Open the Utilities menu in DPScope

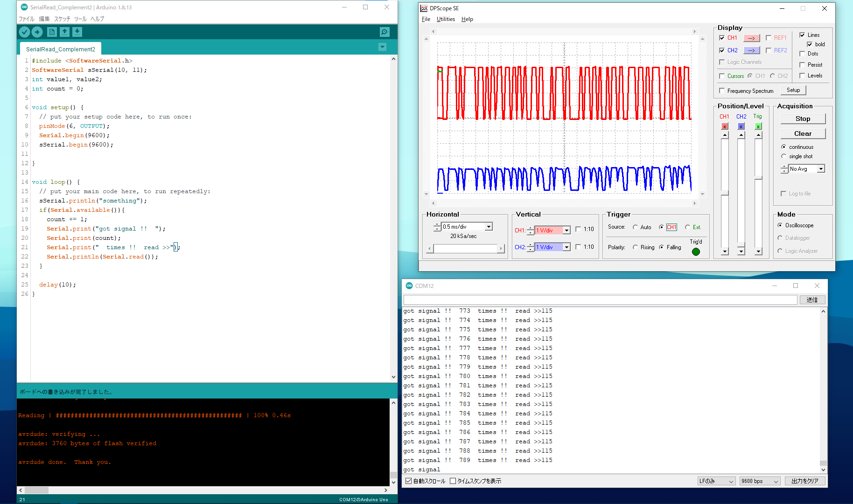pos(445,19)
